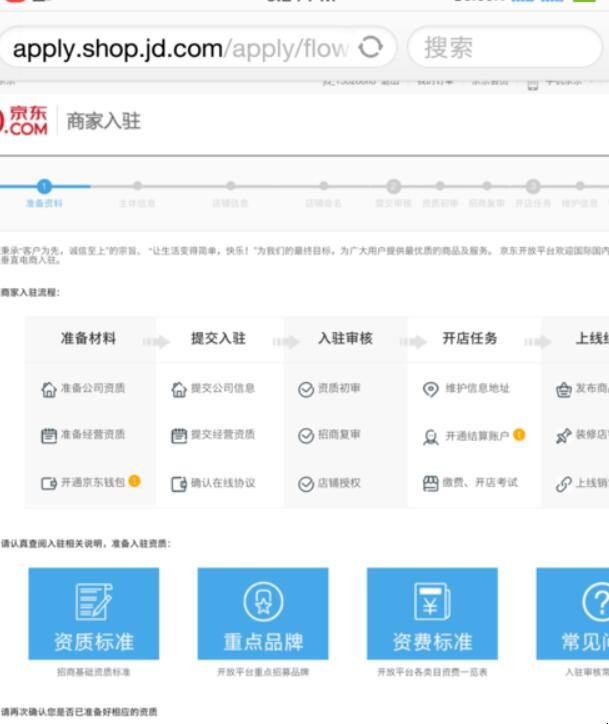The image size is (609, 724).
Task: Open the 常见问题 question mark tile
Action: tap(573, 614)
